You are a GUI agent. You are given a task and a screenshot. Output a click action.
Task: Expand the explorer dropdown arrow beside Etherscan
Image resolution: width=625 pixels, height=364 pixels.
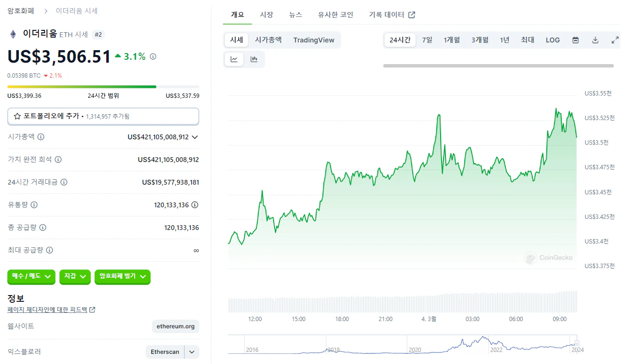click(192, 352)
